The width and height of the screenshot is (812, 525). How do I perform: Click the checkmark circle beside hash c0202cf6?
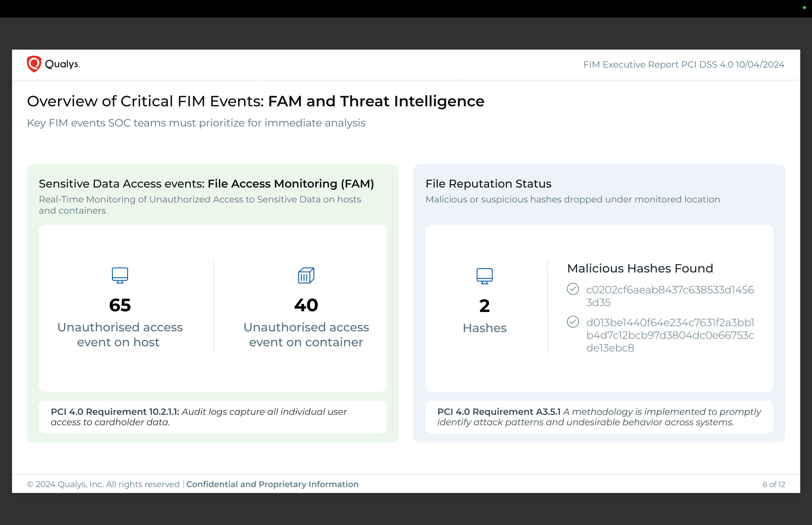pos(572,289)
